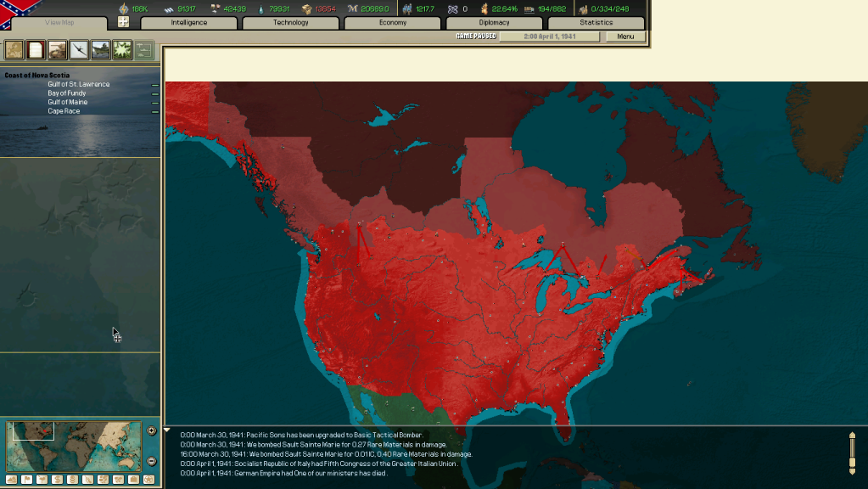Viewport: 868px width, 489px height.
Task: Open the Technology tab
Action: coord(291,23)
